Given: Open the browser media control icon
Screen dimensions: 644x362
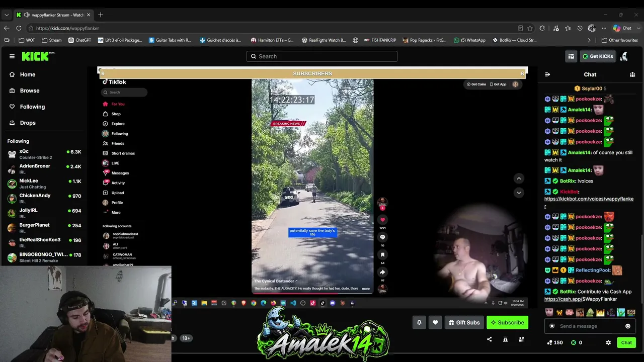Looking at the screenshot, I should coord(556,28).
